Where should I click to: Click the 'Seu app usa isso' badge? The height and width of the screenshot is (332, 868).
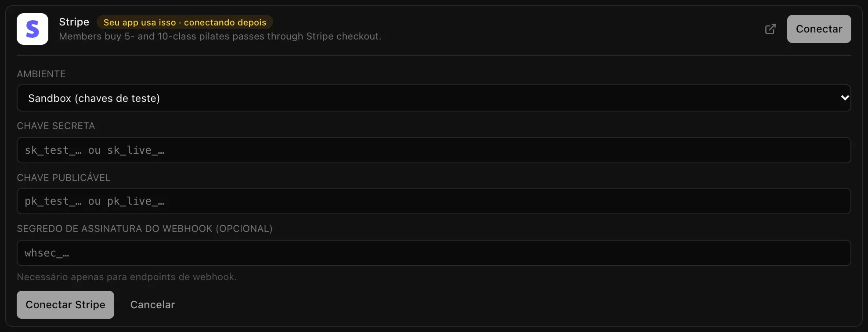point(185,22)
